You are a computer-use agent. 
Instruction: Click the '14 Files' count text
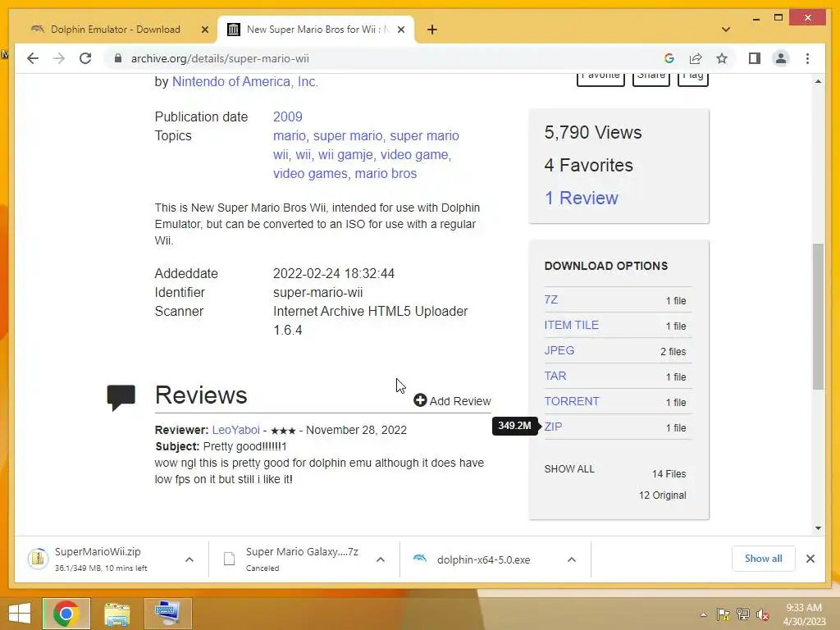[x=669, y=474]
